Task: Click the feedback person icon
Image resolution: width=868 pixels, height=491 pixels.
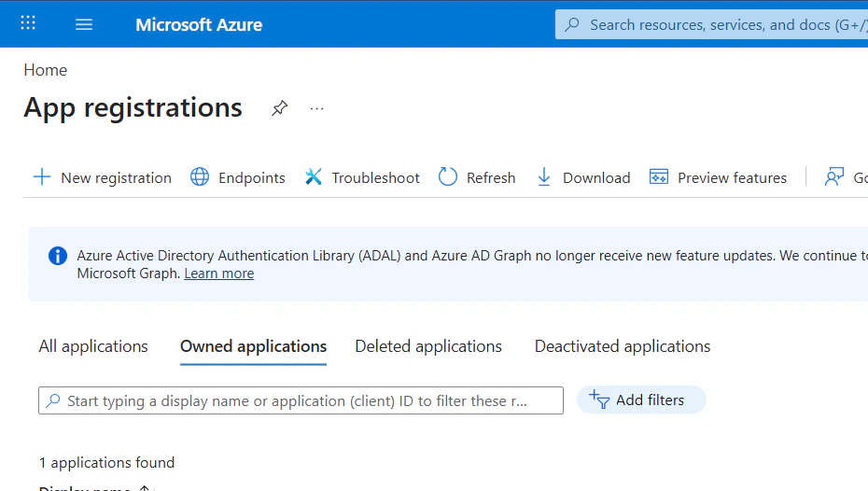Action: [x=834, y=177]
